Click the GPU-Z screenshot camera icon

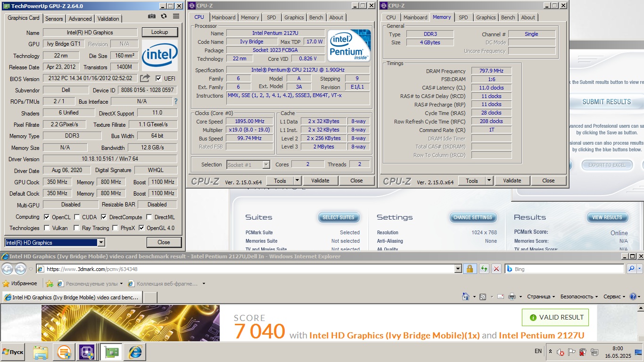tap(151, 16)
